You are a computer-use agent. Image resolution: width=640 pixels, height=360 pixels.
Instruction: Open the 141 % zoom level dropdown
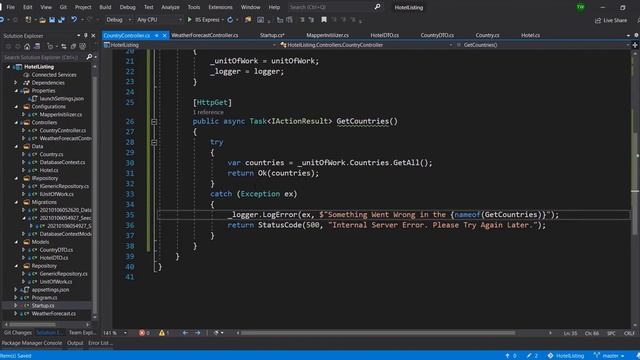click(125, 333)
